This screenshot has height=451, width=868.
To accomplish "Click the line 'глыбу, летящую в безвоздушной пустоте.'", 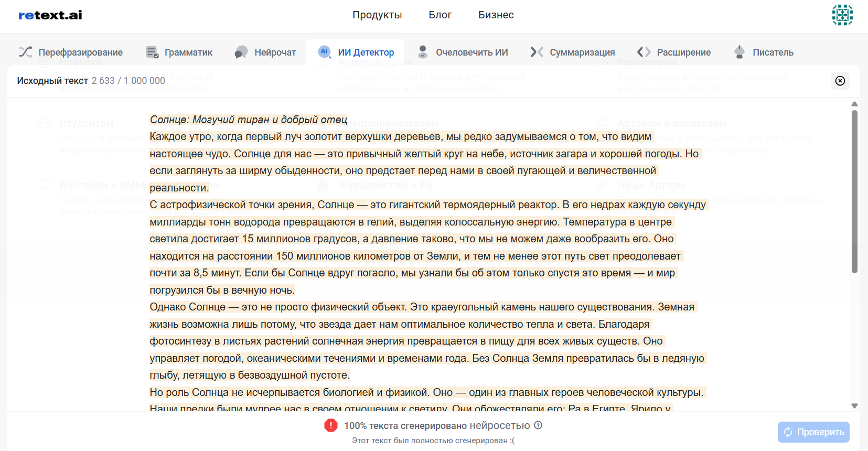I will click(250, 375).
